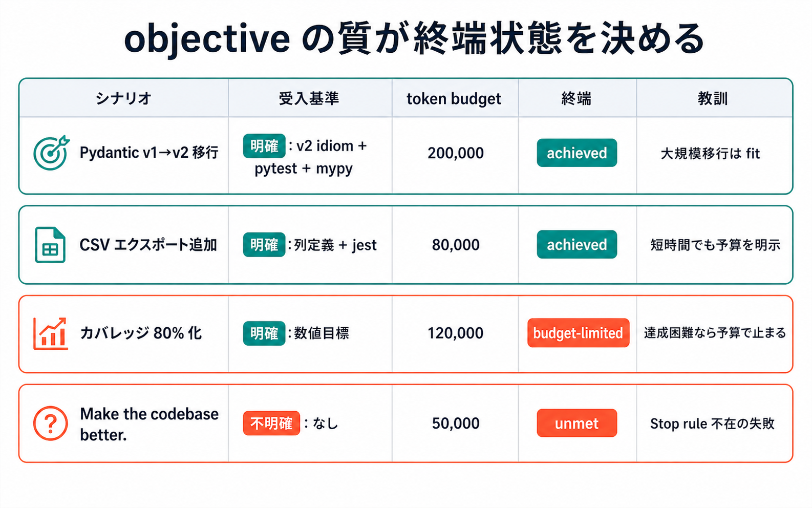Click the spreadsheet icon for CSV export

click(50, 245)
